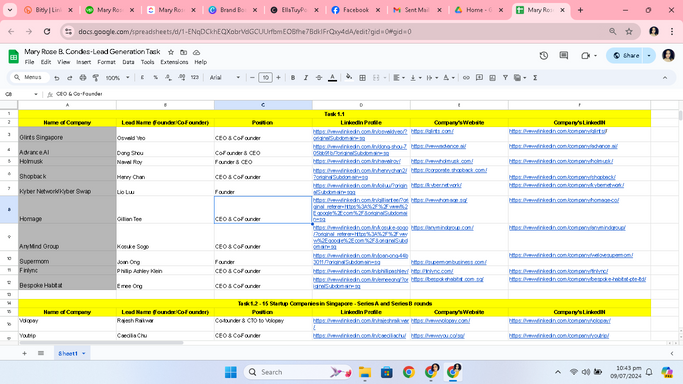Open the comments panel icon
Image resolution: width=683 pixels, height=384 pixels.
(564, 56)
